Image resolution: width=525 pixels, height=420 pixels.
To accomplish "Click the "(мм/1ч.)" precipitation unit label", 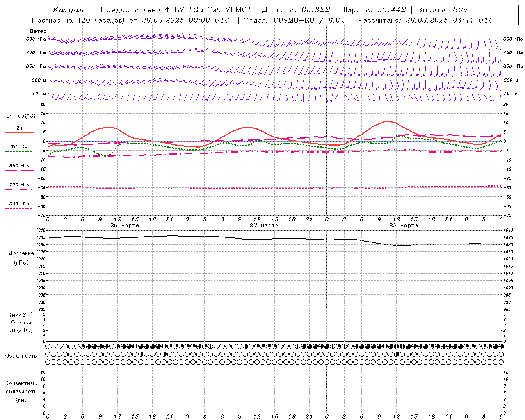I will click(21, 330).
